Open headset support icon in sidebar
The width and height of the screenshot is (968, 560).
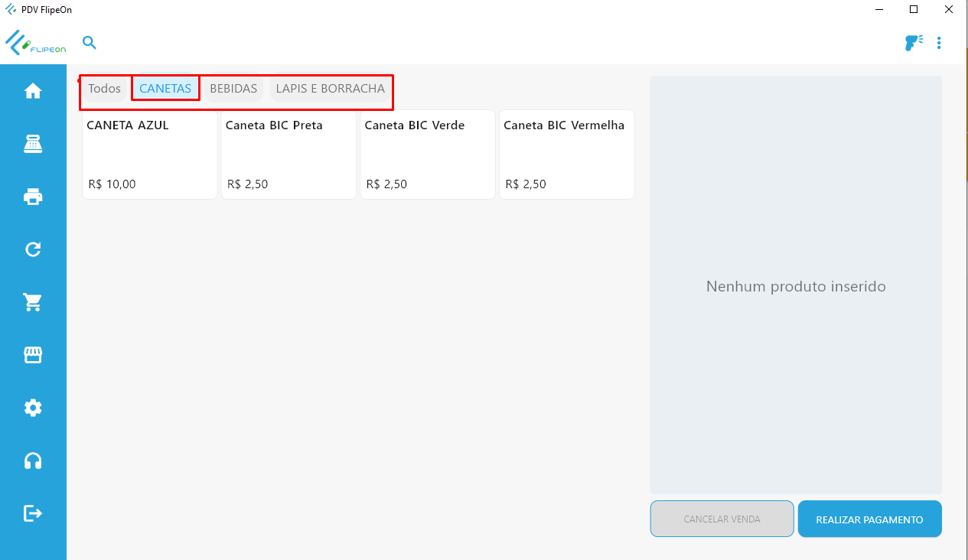coord(33,461)
